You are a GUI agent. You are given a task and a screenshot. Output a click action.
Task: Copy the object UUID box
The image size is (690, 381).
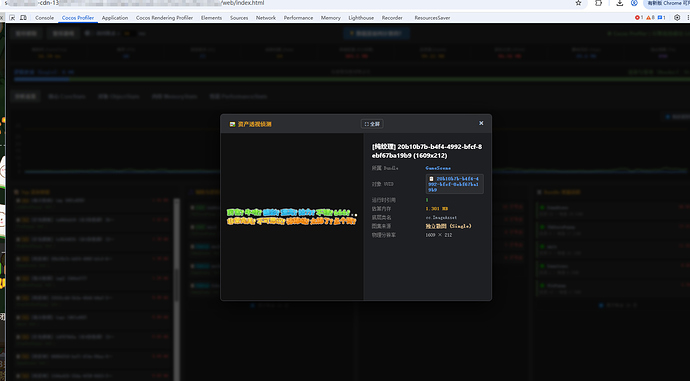[x=455, y=184]
